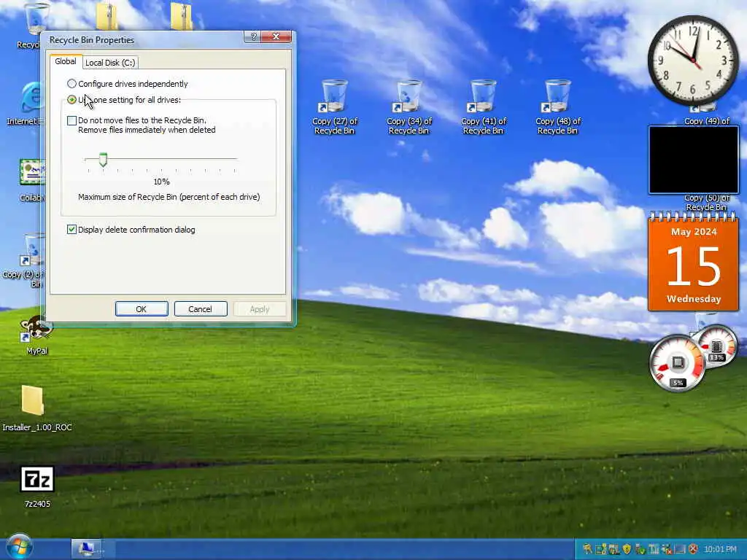Image resolution: width=747 pixels, height=560 pixels.
Task: Click the help question mark button
Action: tap(253, 36)
